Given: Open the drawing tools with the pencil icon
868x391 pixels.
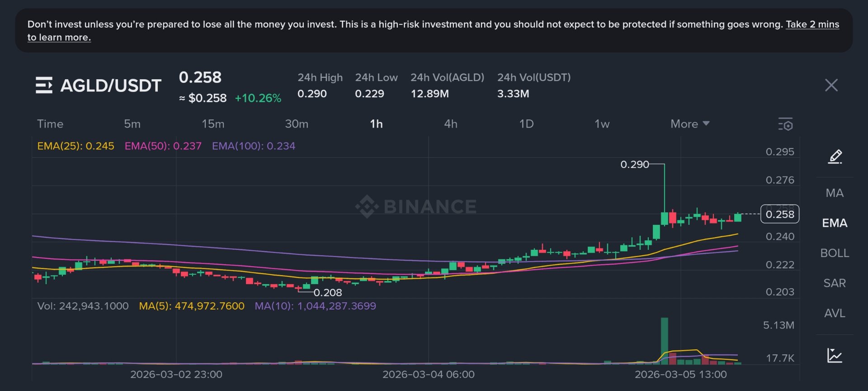Looking at the screenshot, I should click(x=835, y=157).
